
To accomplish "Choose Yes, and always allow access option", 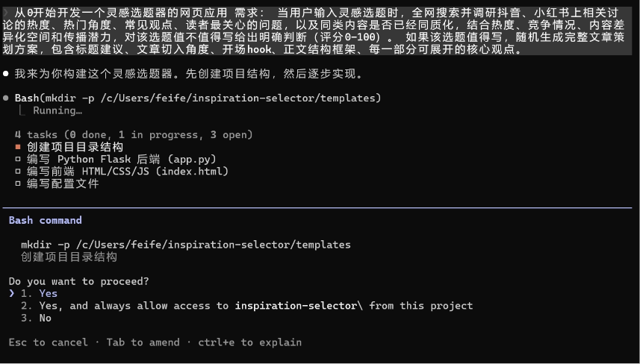I will [246, 305].
